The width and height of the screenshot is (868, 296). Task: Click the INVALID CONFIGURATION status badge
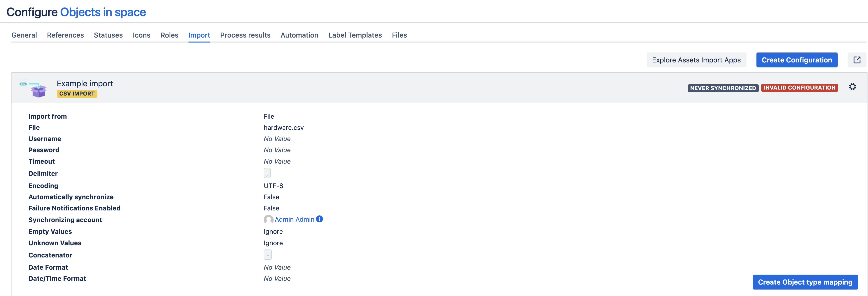(x=800, y=88)
